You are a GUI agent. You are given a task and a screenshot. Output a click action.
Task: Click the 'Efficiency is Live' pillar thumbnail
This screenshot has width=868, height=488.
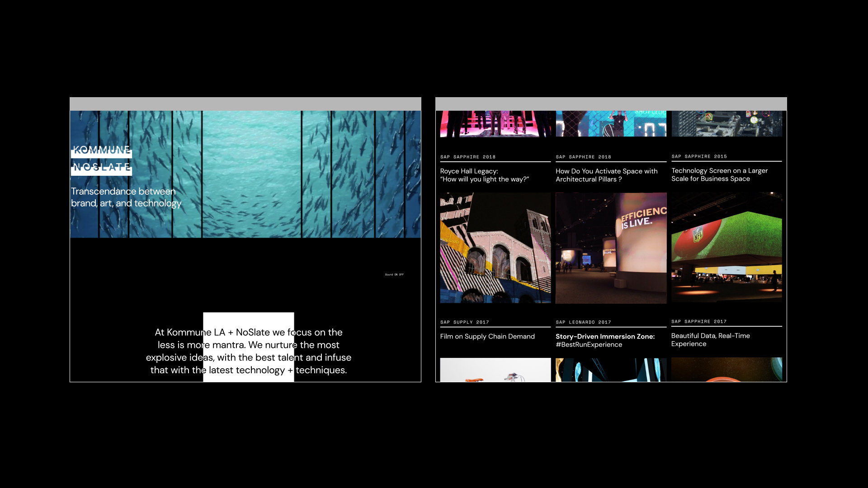(611, 248)
